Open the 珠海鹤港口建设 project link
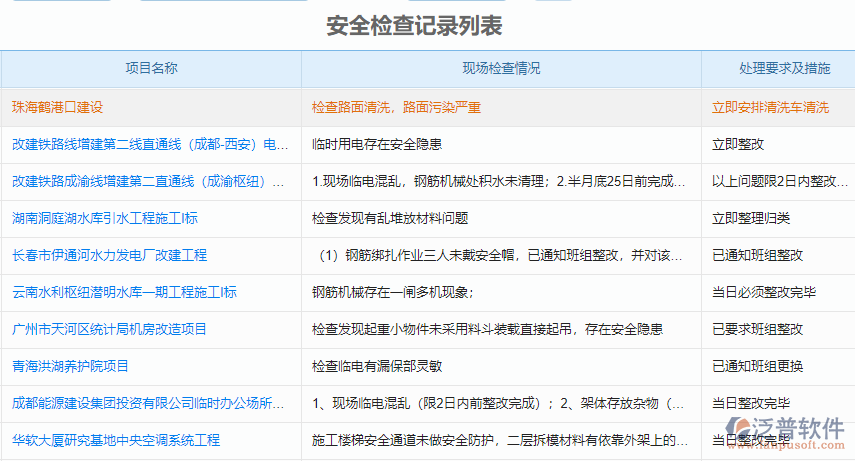 point(58,107)
